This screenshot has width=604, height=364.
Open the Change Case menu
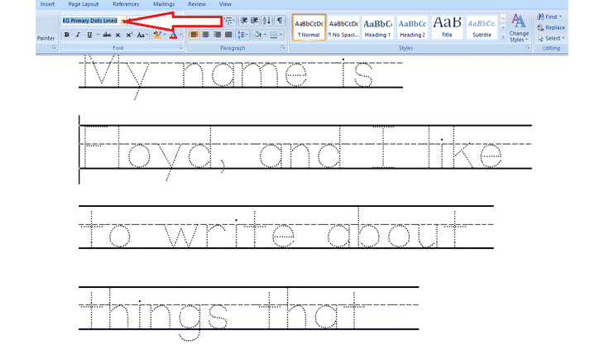pos(142,35)
